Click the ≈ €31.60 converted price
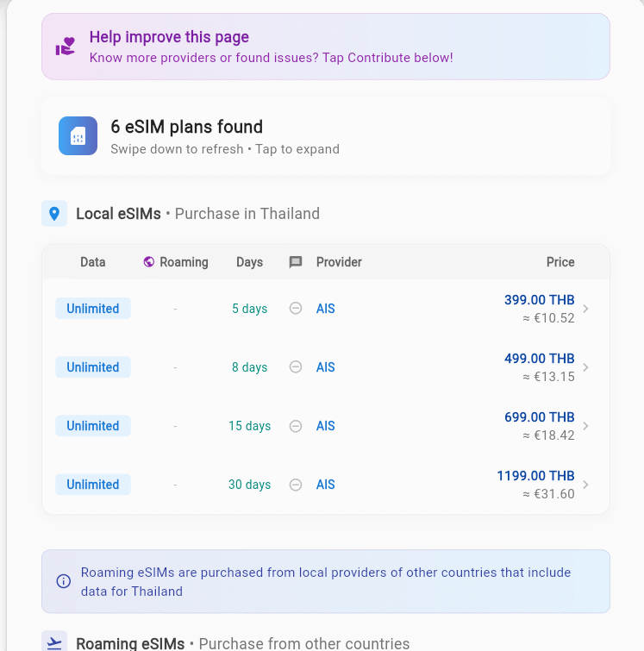644x651 pixels. tap(548, 494)
